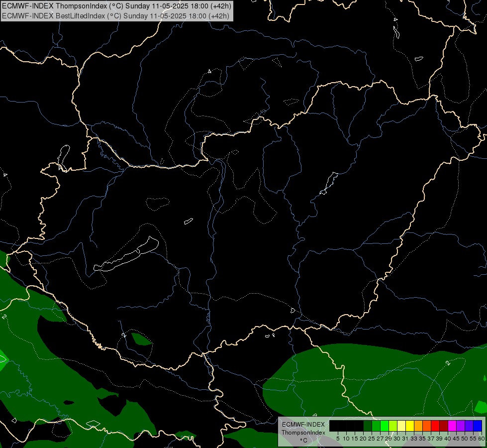The width and height of the screenshot is (487, 448).
Task: Click the orange 33-35 legend swatch
Action: 418,426
